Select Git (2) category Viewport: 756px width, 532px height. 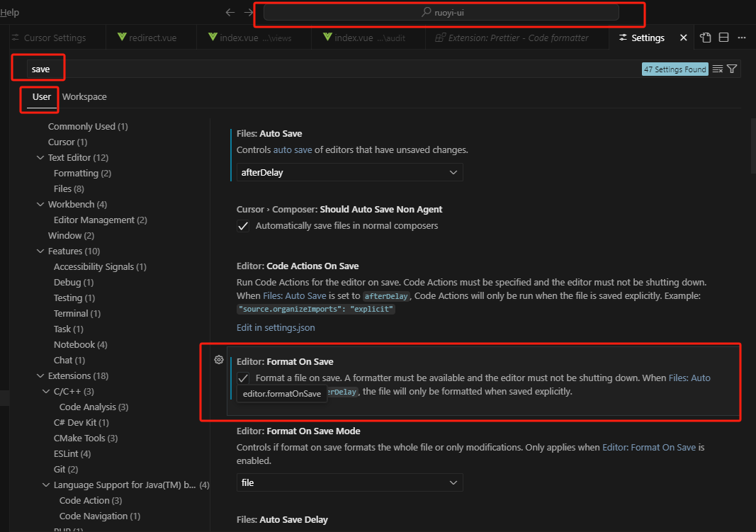coord(66,470)
